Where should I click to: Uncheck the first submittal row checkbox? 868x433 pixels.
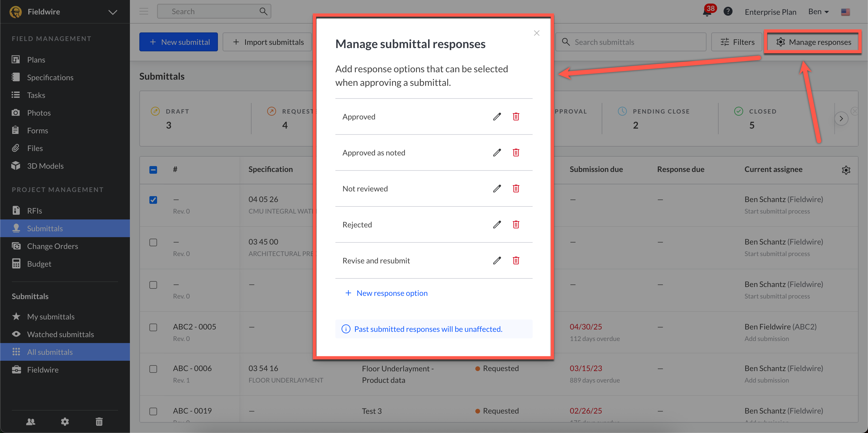point(153,200)
